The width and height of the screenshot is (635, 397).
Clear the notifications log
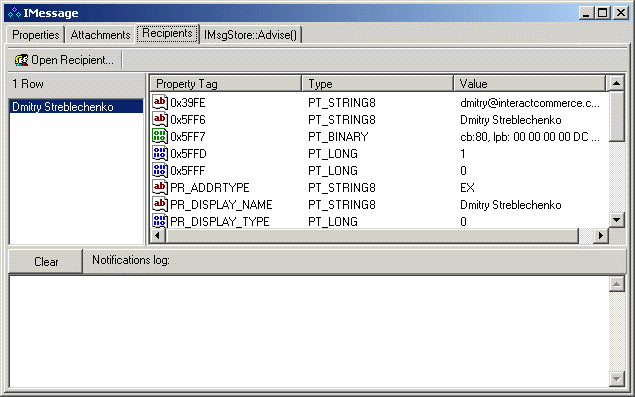46,262
